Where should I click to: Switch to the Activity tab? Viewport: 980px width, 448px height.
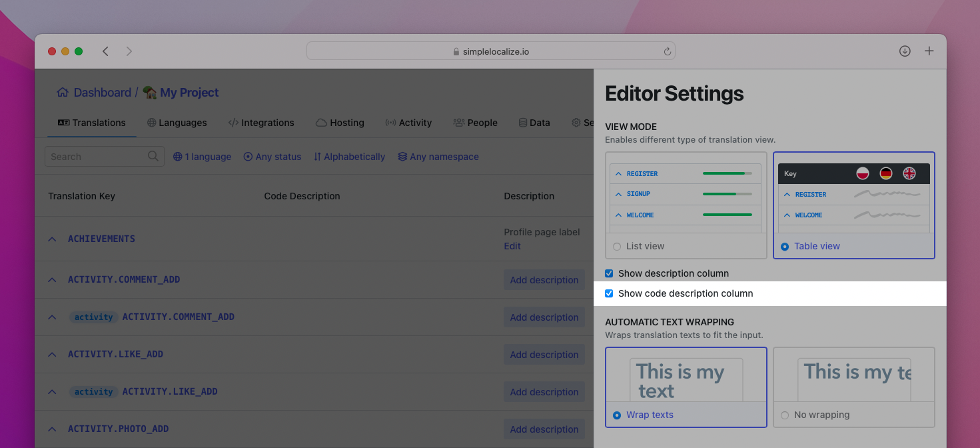coord(408,123)
